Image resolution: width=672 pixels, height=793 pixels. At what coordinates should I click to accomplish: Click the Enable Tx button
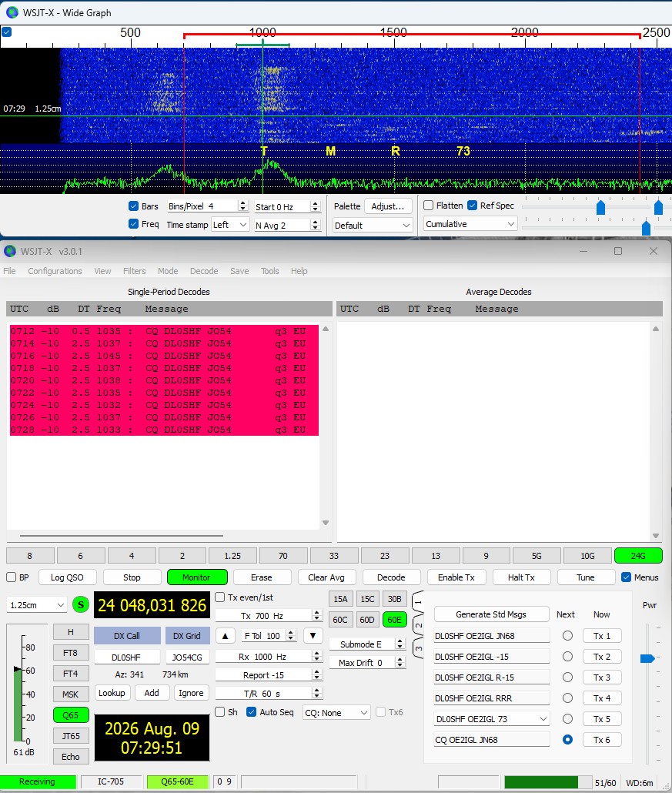[456, 577]
